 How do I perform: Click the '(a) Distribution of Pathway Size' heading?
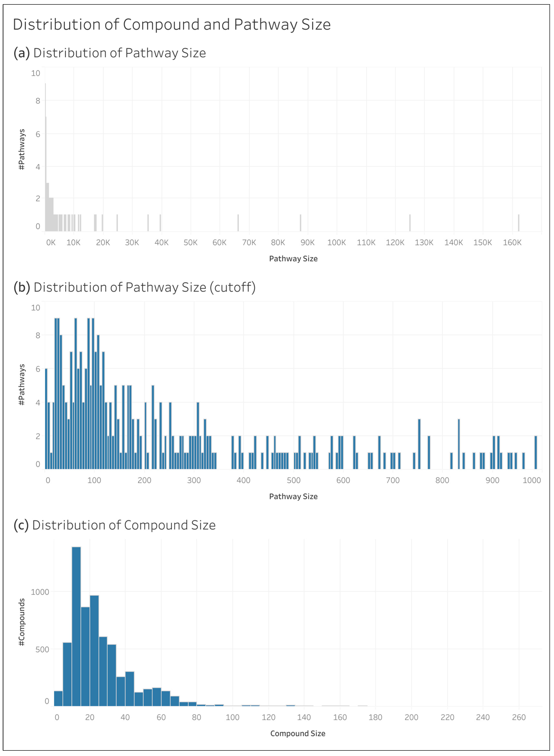[x=110, y=53]
